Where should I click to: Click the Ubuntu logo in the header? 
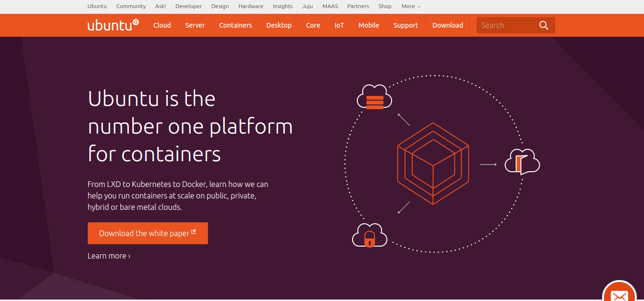113,25
